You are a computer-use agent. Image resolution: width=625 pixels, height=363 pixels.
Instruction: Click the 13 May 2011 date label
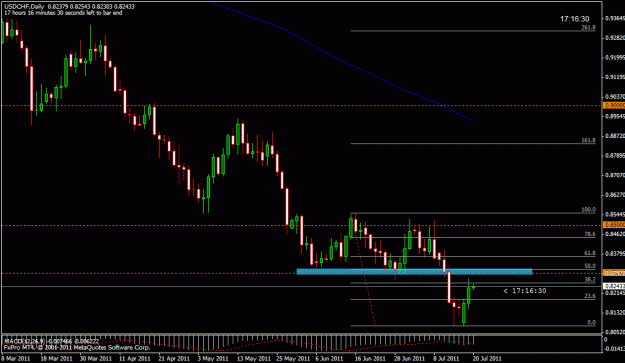click(253, 358)
